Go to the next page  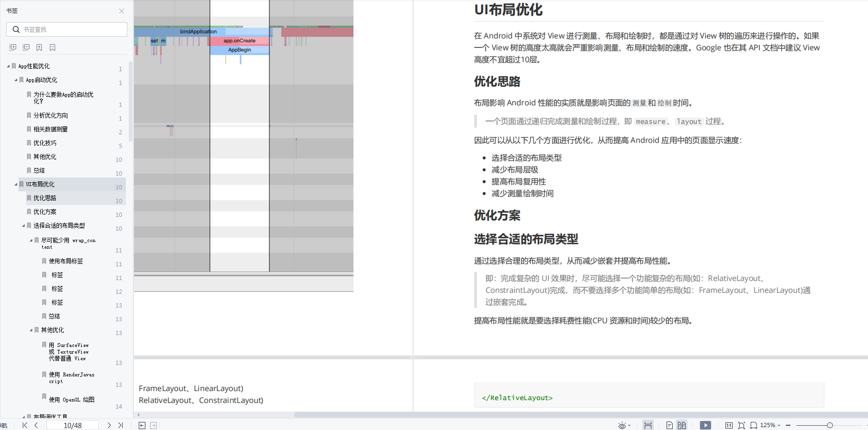tap(109, 425)
